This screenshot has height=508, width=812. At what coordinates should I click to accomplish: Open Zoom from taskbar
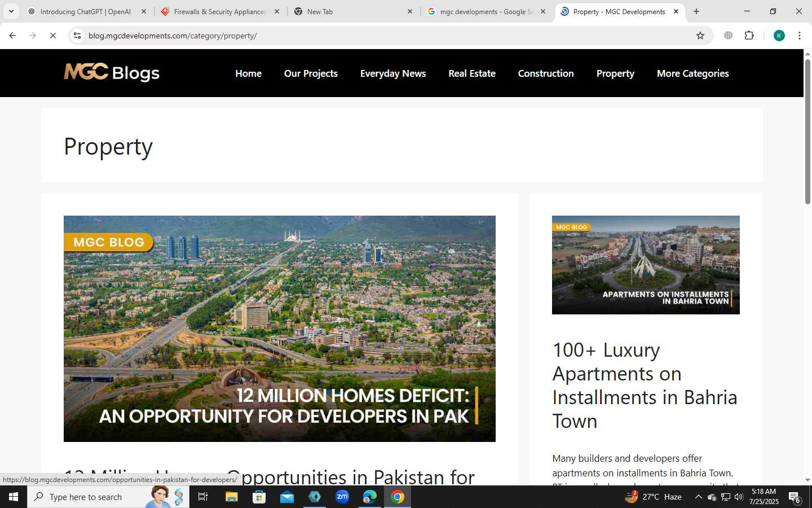(342, 497)
